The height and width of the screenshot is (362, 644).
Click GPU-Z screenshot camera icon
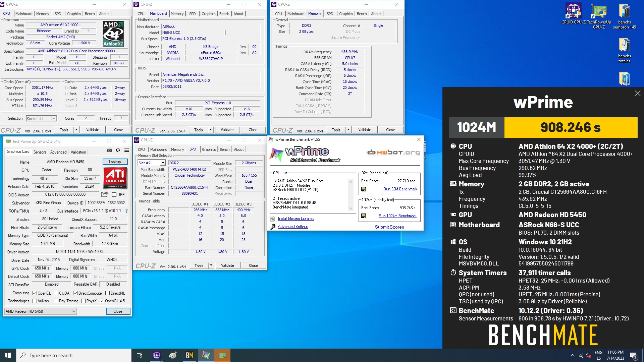click(x=109, y=150)
